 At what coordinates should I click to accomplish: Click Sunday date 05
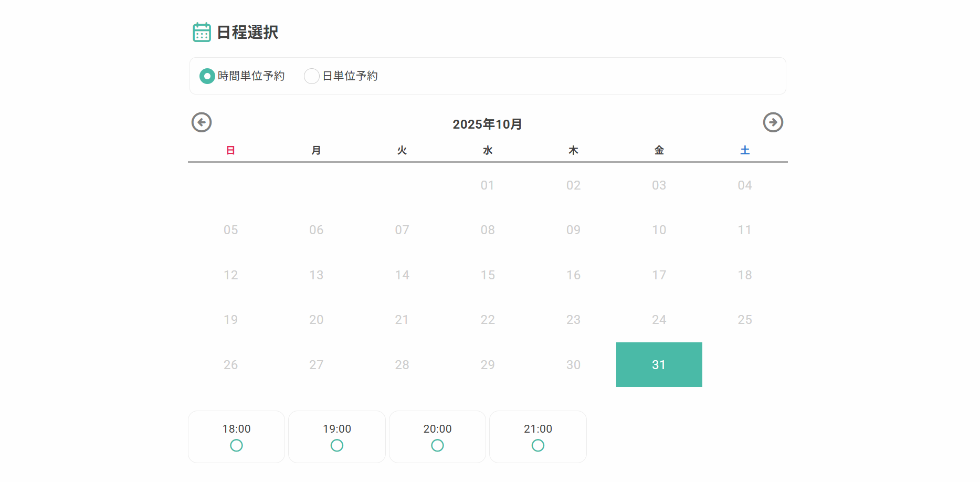point(231,230)
